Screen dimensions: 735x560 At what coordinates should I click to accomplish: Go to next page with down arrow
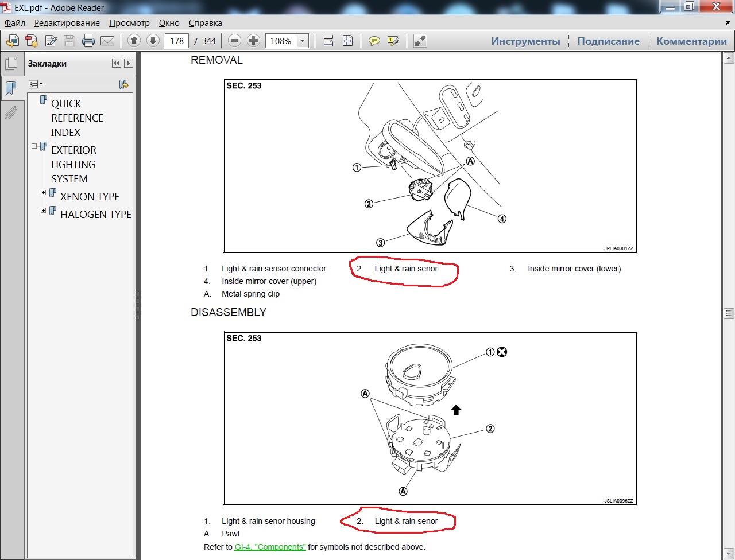(153, 41)
